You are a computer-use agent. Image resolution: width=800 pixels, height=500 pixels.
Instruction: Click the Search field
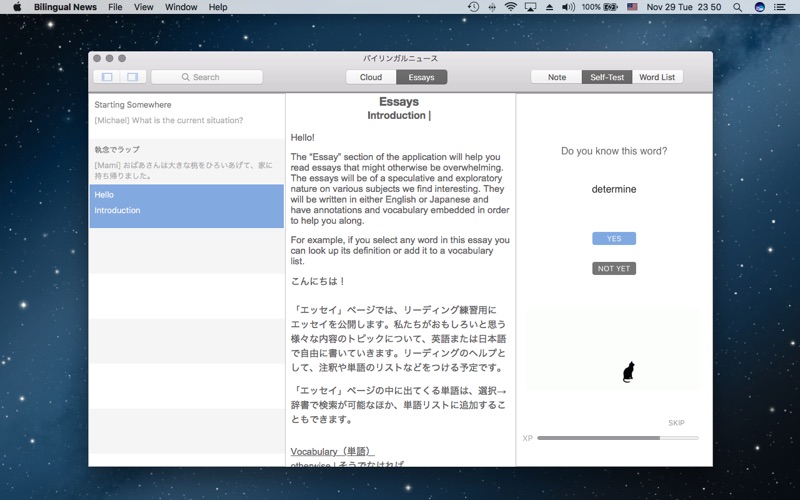tap(207, 77)
